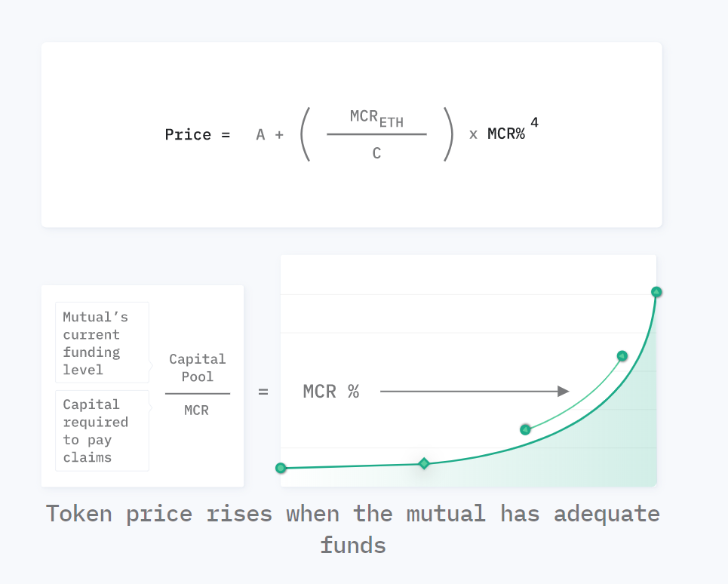
Task: Click the C denominator in formula
Action: point(376,153)
